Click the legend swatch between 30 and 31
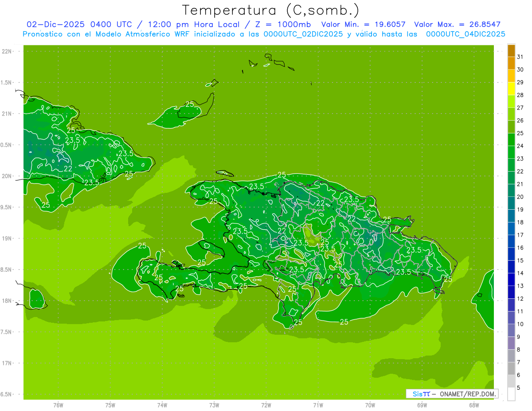Viewport: 532px width, 411px height. coord(511,63)
